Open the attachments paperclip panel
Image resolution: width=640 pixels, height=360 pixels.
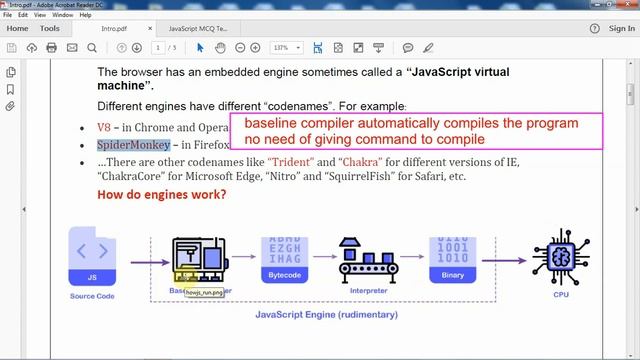point(10,107)
